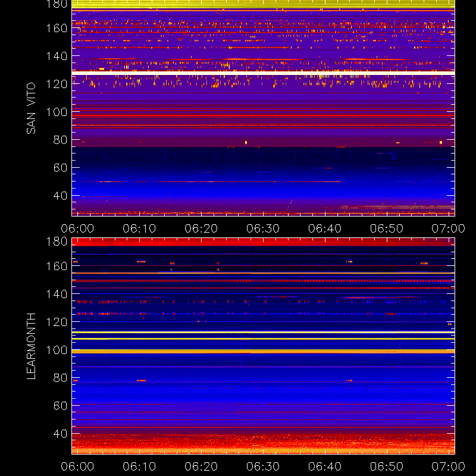Click 06:40 time label under Learmonth plot
The width and height of the screenshot is (476, 476).
pyautogui.click(x=325, y=466)
